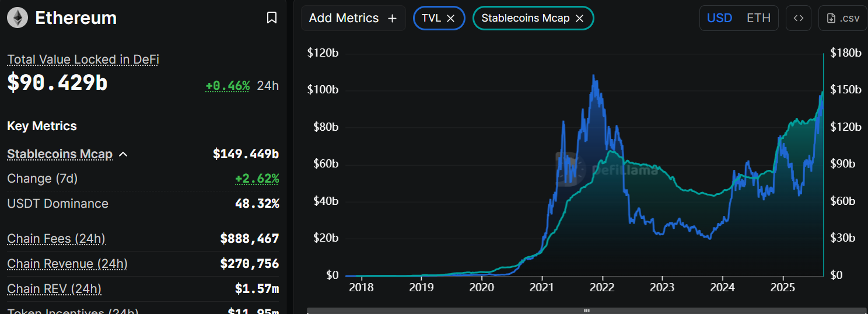Click the +0.46% 24h change value
Screen dimensions: 868x314
(228, 86)
